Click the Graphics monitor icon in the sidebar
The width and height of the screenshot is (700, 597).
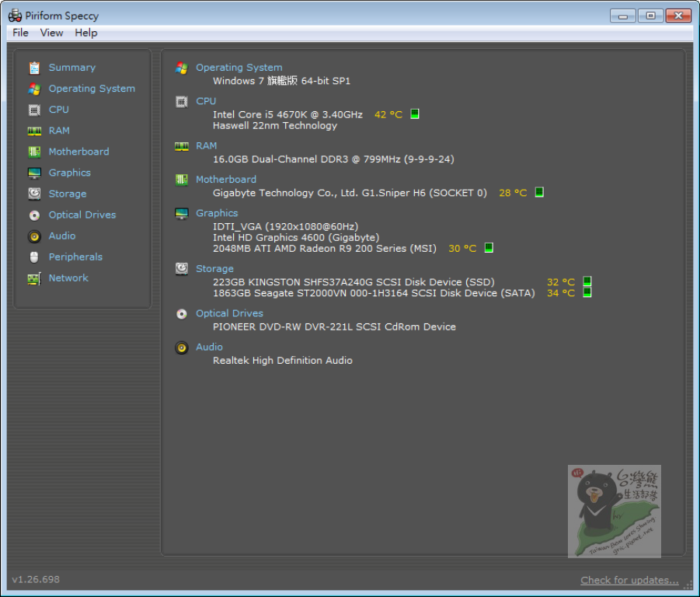[34, 173]
